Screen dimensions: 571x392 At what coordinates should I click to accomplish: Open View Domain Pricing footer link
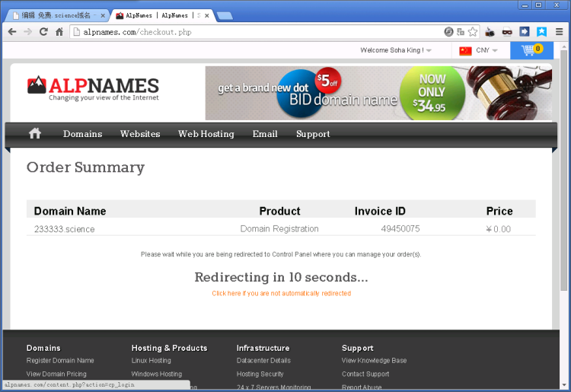(x=56, y=374)
